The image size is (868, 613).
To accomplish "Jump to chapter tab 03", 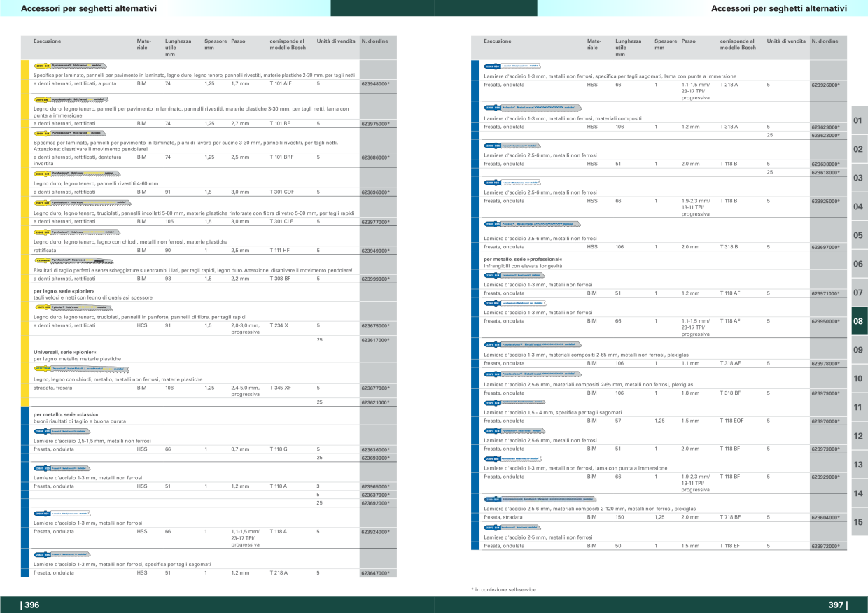I will coord(859,178).
